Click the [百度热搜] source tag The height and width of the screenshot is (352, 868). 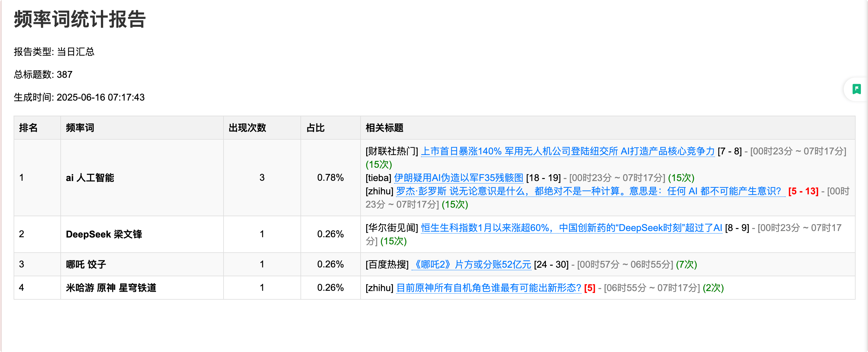pos(387,264)
